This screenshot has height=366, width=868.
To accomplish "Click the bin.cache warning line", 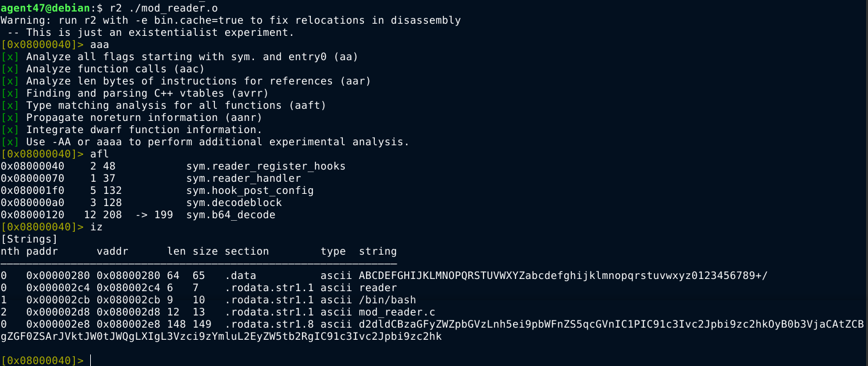I will point(230,20).
